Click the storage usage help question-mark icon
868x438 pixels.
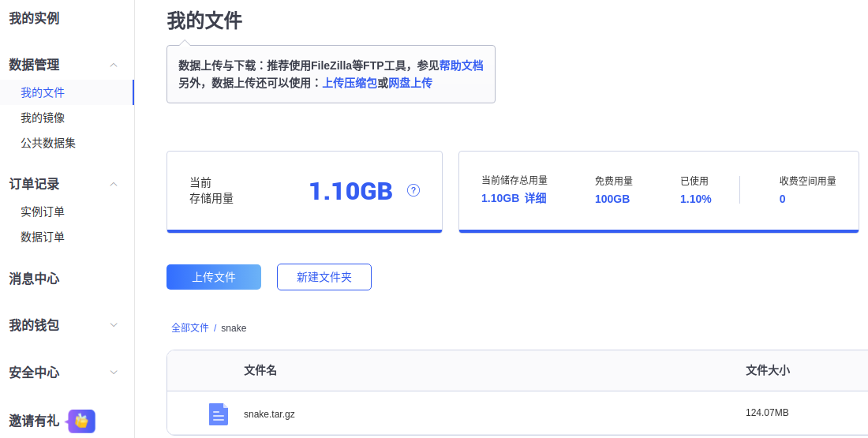point(413,190)
